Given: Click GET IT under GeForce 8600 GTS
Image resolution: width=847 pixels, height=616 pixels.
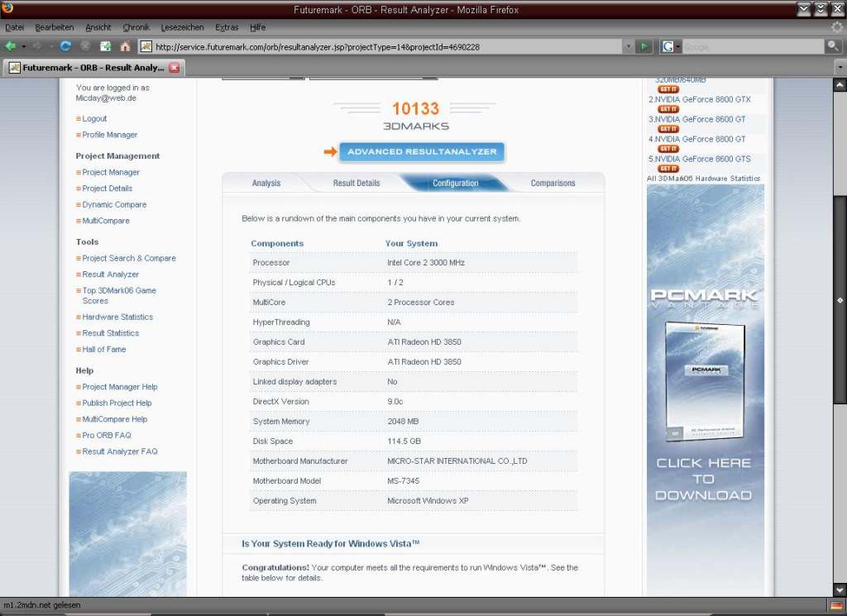Looking at the screenshot, I should (x=668, y=169).
